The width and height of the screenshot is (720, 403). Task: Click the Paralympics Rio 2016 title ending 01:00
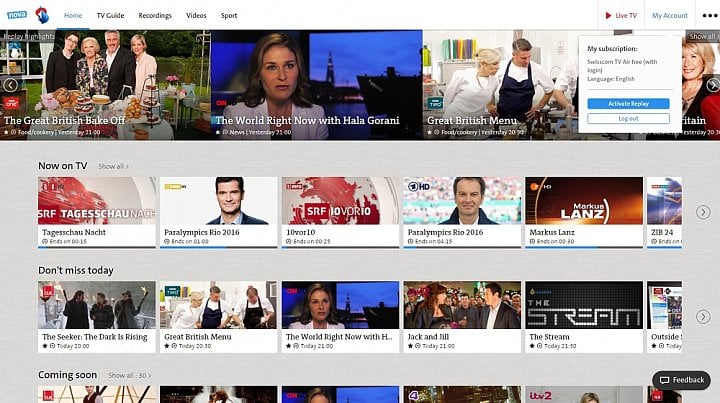[x=202, y=232]
